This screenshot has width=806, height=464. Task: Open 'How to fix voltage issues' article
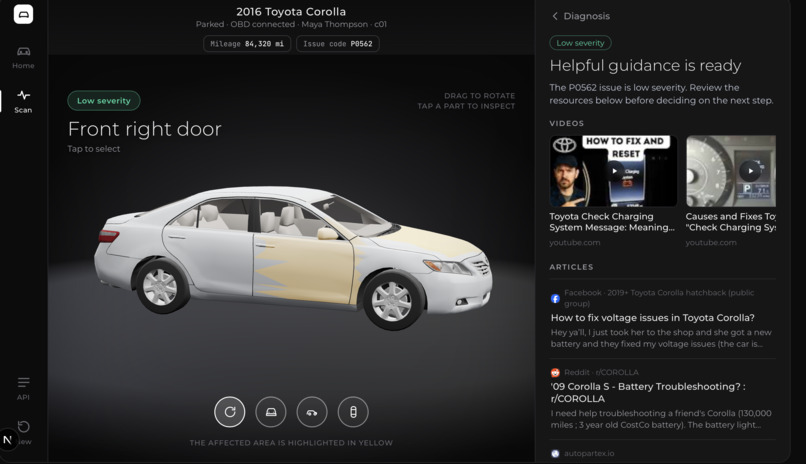tap(652, 318)
